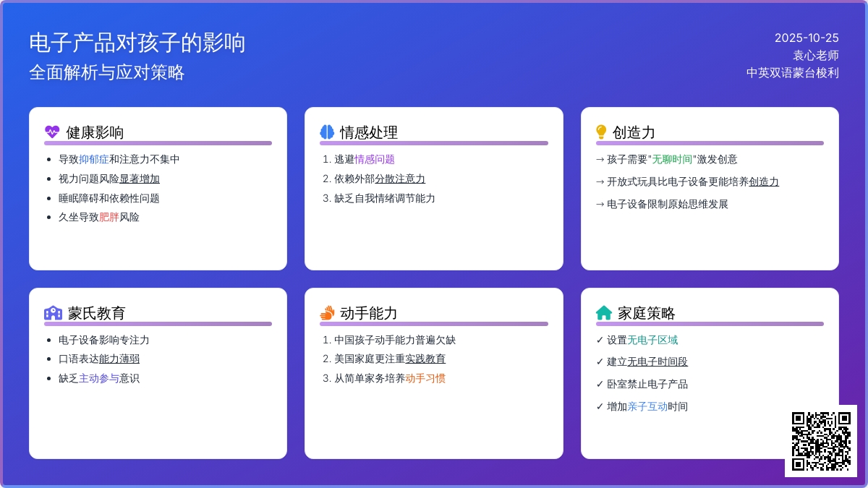The width and height of the screenshot is (868, 488).
Task: Click the checkmark item 卧室禁止电子产品
Action: click(642, 384)
